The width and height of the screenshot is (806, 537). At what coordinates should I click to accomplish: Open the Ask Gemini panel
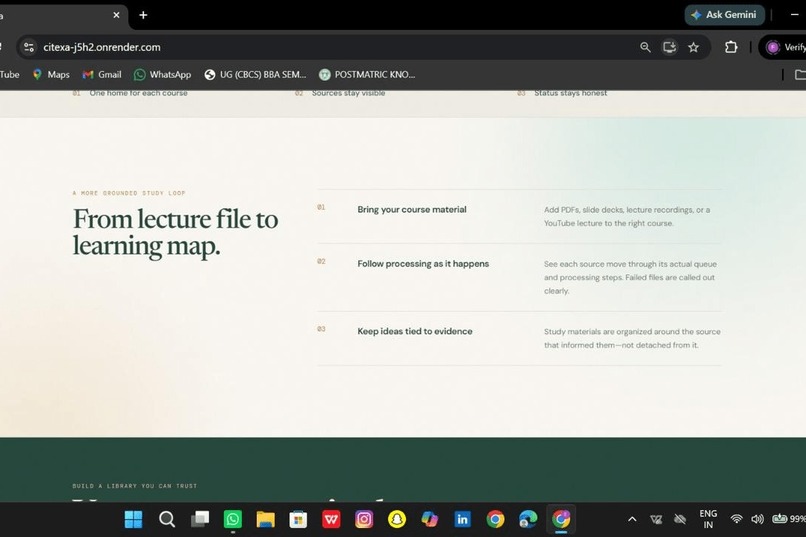725,15
